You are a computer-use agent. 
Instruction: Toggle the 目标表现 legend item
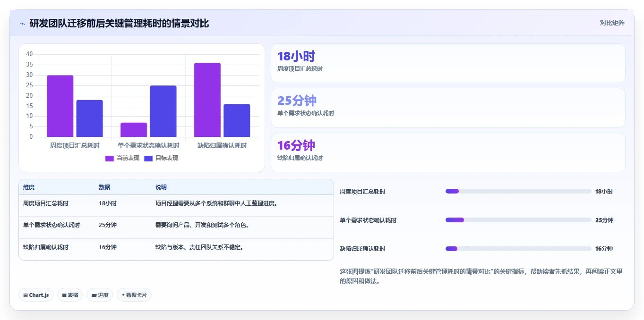coord(161,158)
